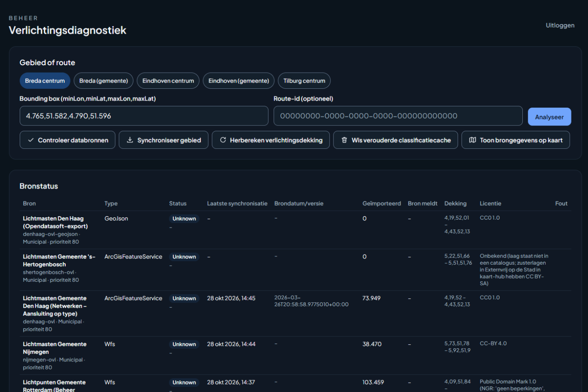Focus the Bounding box input field

click(144, 116)
